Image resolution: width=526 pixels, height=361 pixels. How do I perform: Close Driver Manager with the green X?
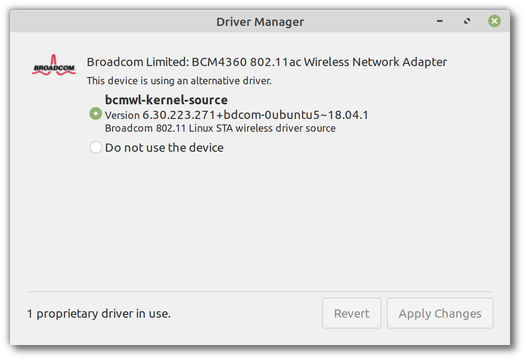[x=494, y=21]
